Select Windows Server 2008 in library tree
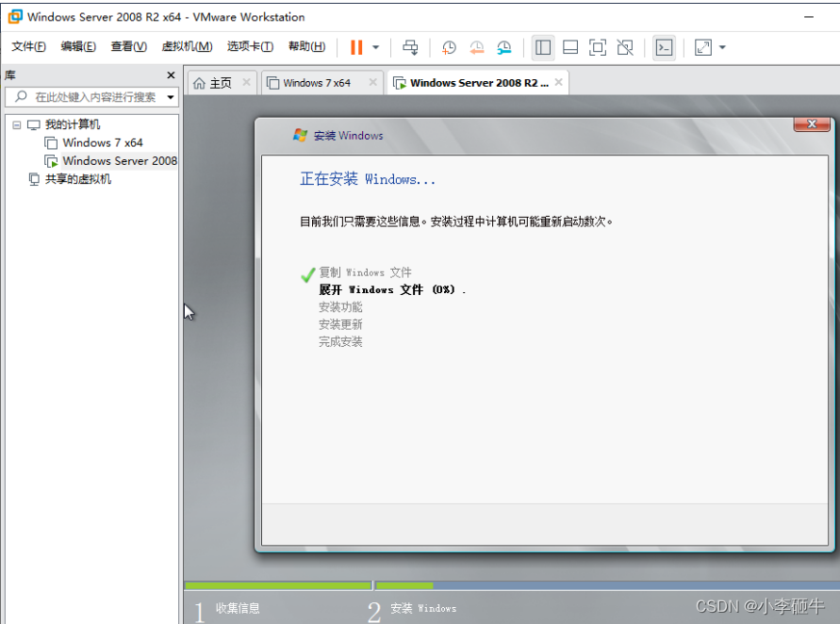 pyautogui.click(x=120, y=160)
